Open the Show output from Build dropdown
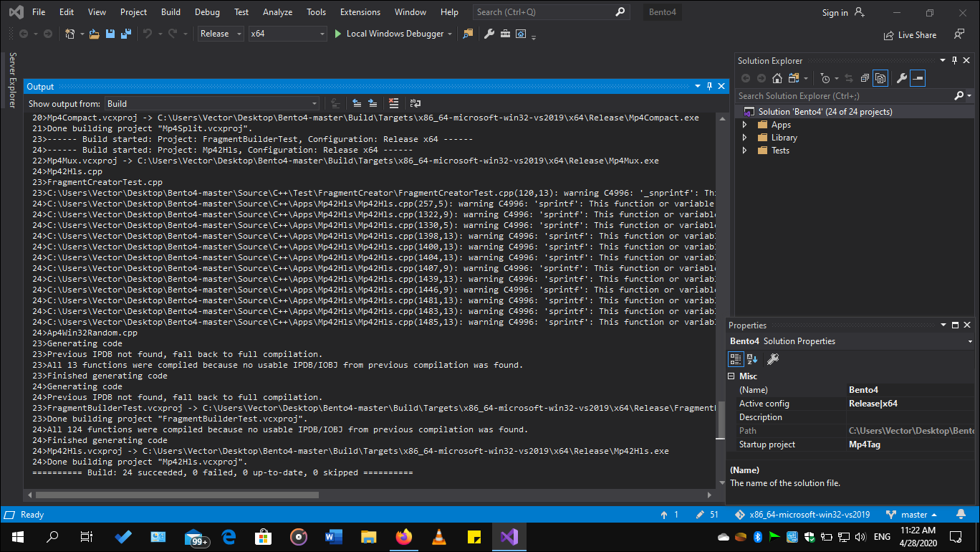This screenshot has width=980, height=552. tap(212, 103)
